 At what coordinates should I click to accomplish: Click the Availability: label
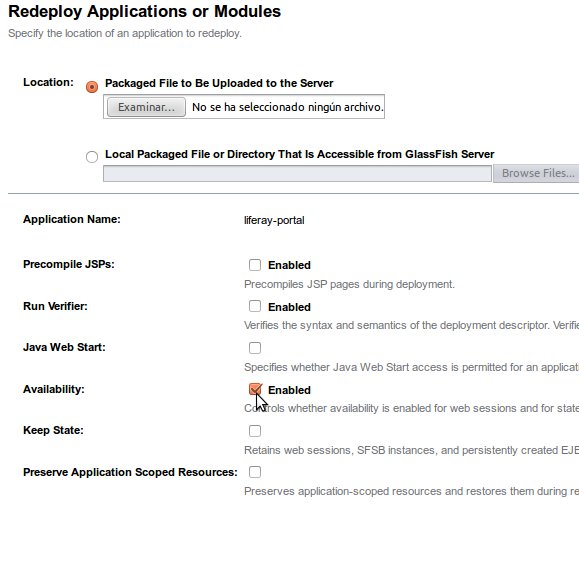54,389
